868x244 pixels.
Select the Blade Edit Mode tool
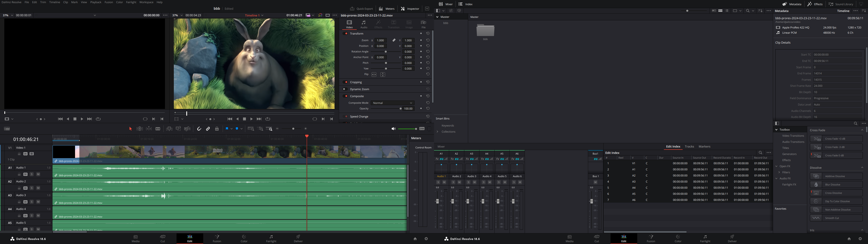(158, 129)
